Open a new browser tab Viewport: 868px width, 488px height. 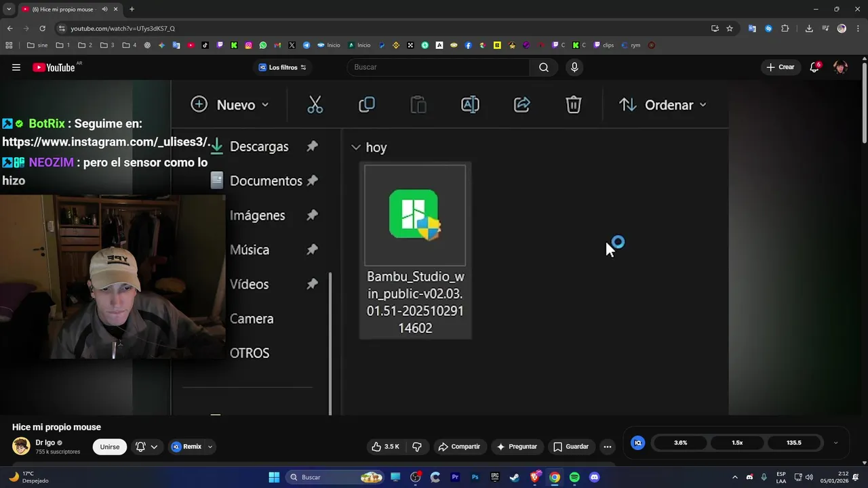click(x=132, y=9)
